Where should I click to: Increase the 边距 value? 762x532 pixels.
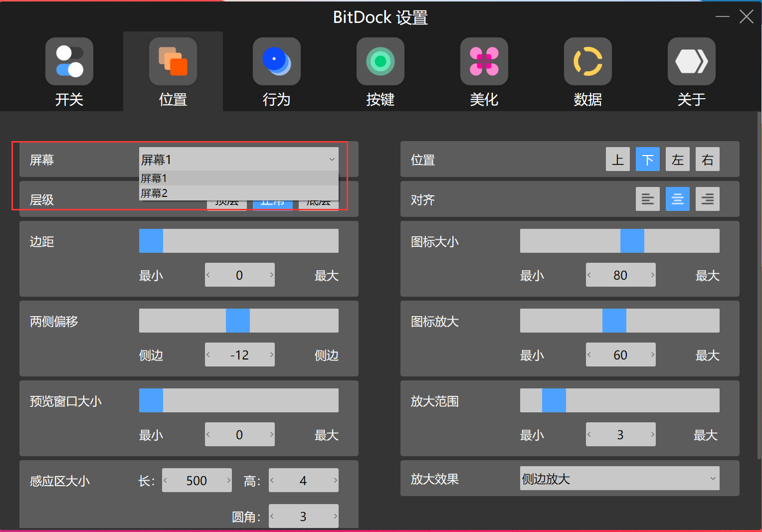271,275
